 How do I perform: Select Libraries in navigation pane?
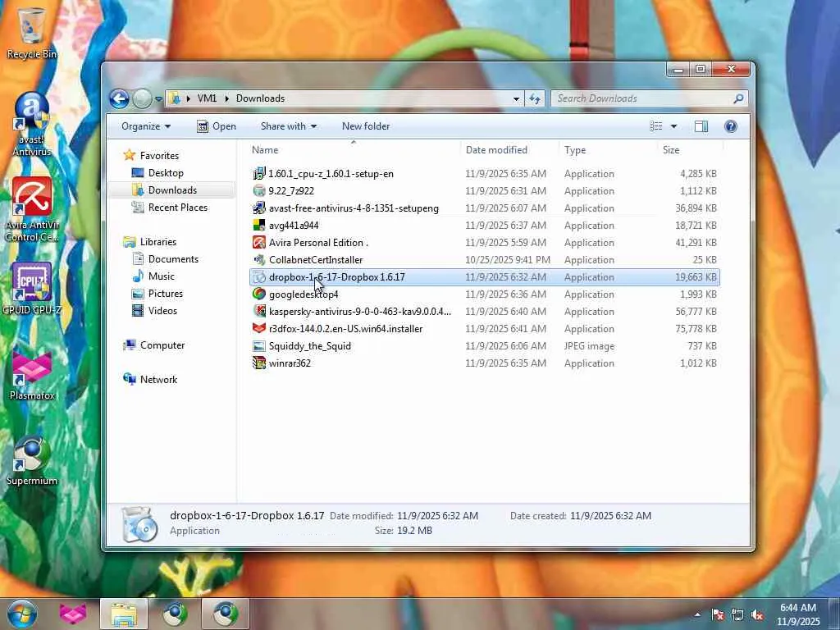158,242
